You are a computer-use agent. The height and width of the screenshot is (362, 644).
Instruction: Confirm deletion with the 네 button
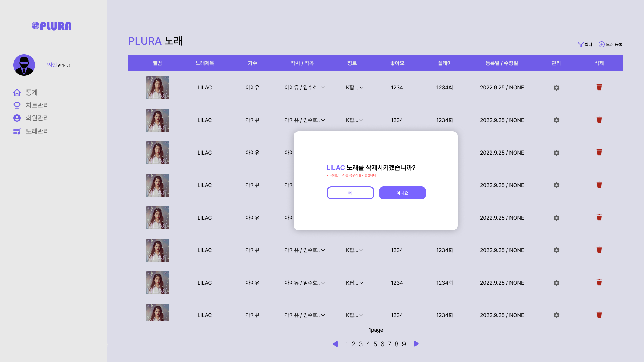[350, 193]
